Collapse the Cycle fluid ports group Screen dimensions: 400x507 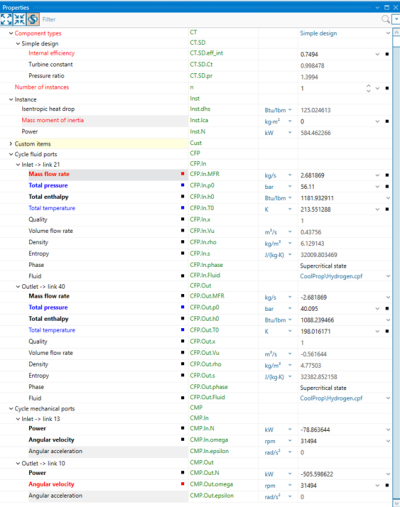click(x=11, y=154)
